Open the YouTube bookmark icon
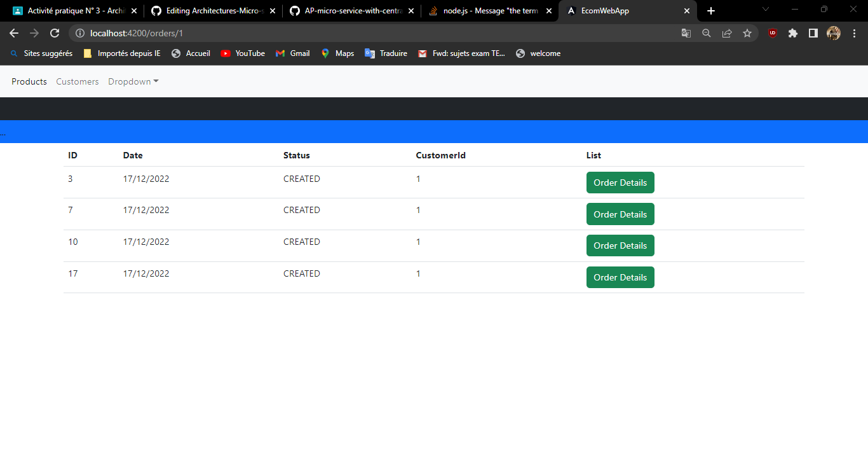 (x=226, y=53)
